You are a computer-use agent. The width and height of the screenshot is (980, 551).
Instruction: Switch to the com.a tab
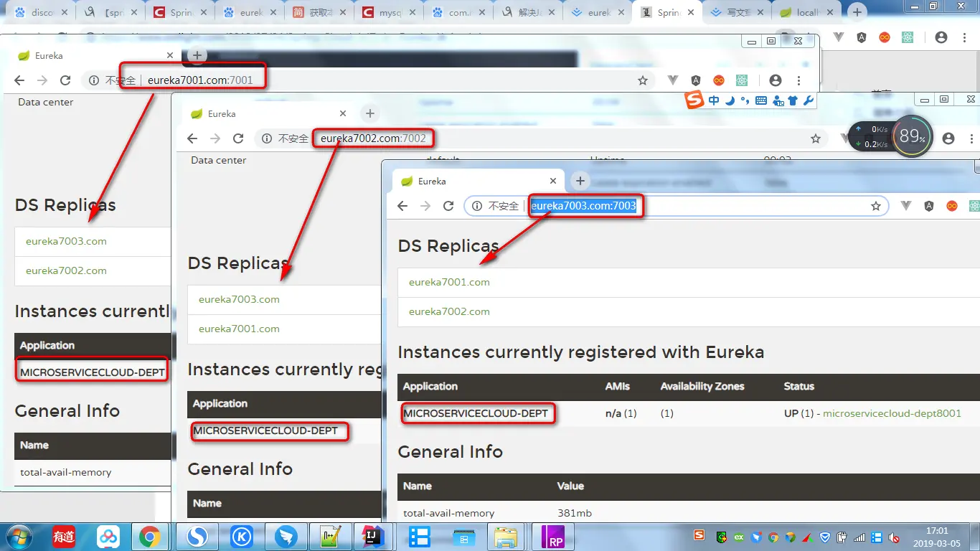pyautogui.click(x=458, y=12)
